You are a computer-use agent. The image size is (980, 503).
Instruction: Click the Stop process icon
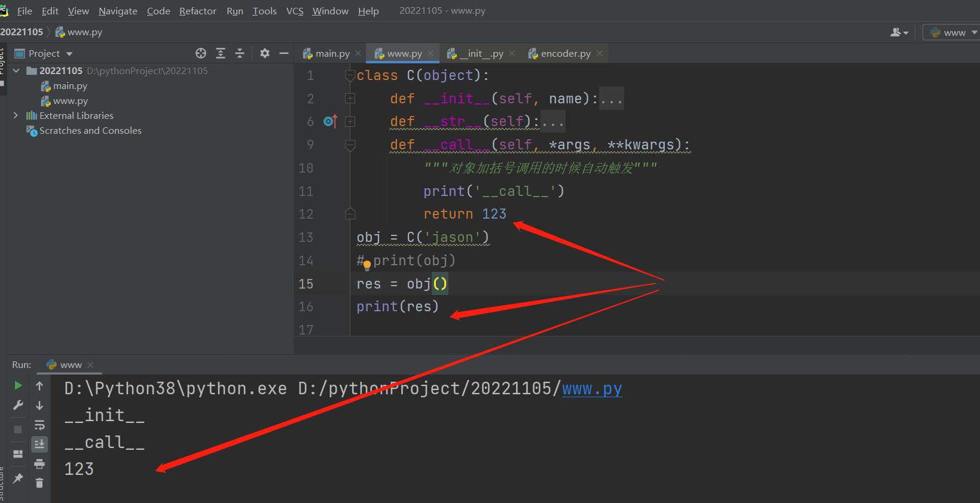click(x=18, y=430)
